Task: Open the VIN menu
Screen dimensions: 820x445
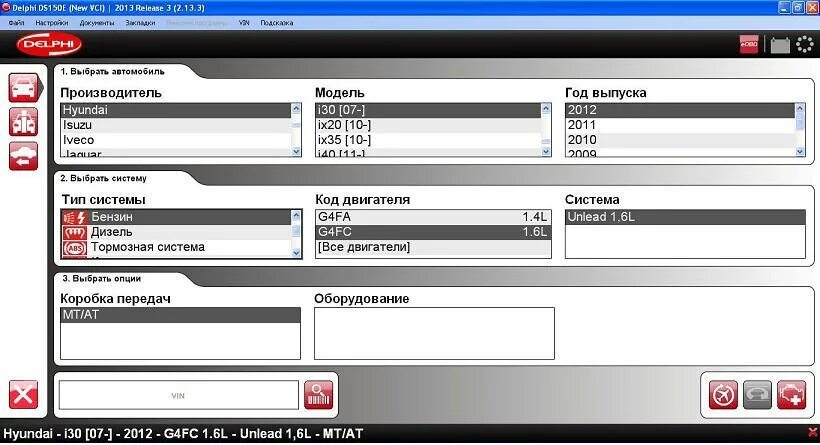Action: [244, 23]
